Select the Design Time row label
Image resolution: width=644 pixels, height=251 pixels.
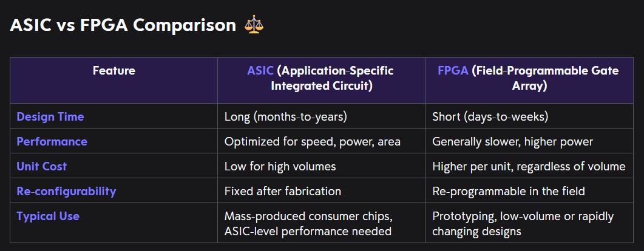pyautogui.click(x=50, y=116)
